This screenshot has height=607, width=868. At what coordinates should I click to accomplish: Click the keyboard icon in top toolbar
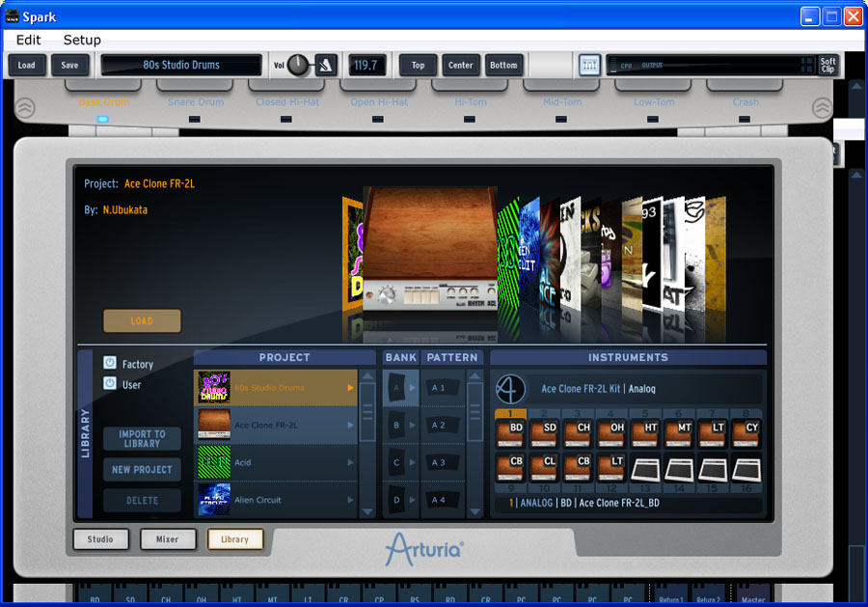588,66
